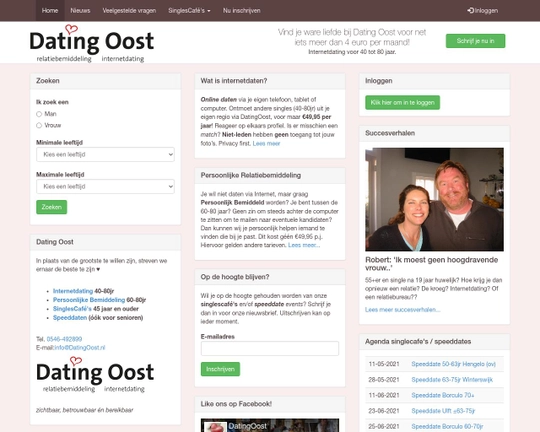Click the agenda date 28-05-2021
Screen dimensions: 540x432
click(384, 380)
